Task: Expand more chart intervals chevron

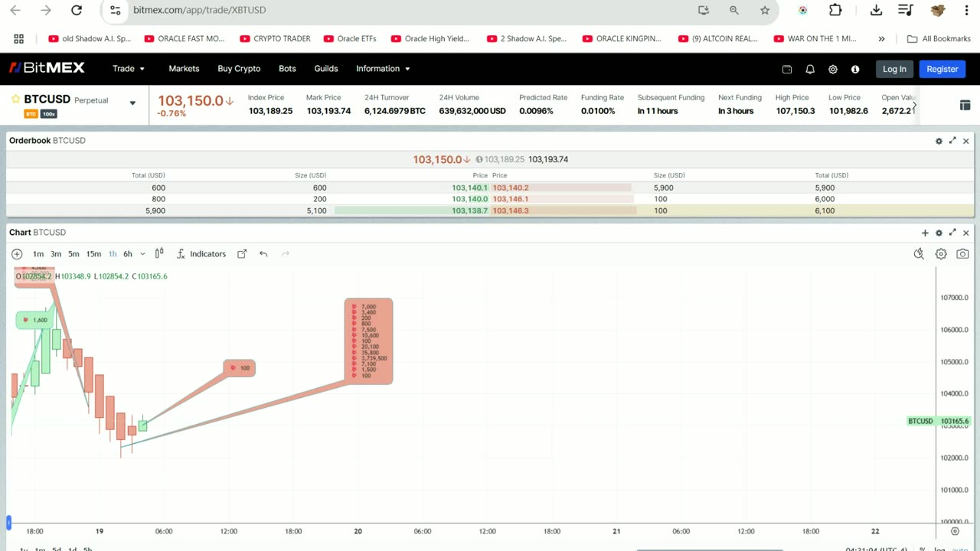Action: click(142, 254)
